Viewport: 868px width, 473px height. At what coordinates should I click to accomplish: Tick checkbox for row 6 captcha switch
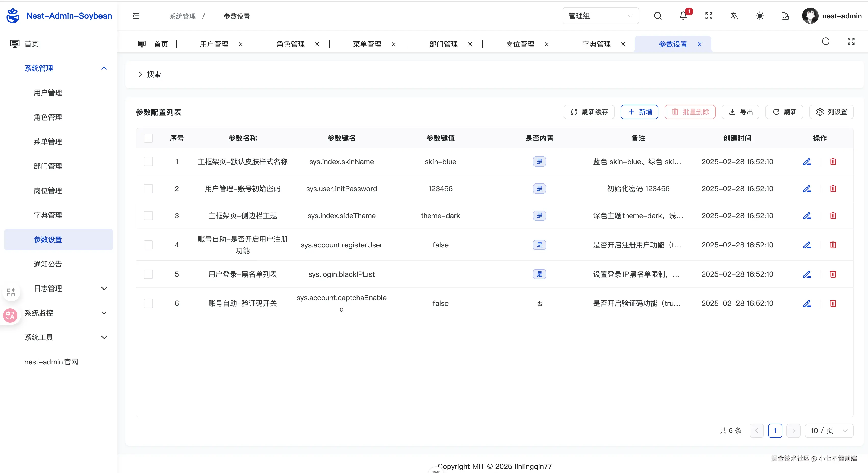click(x=148, y=303)
